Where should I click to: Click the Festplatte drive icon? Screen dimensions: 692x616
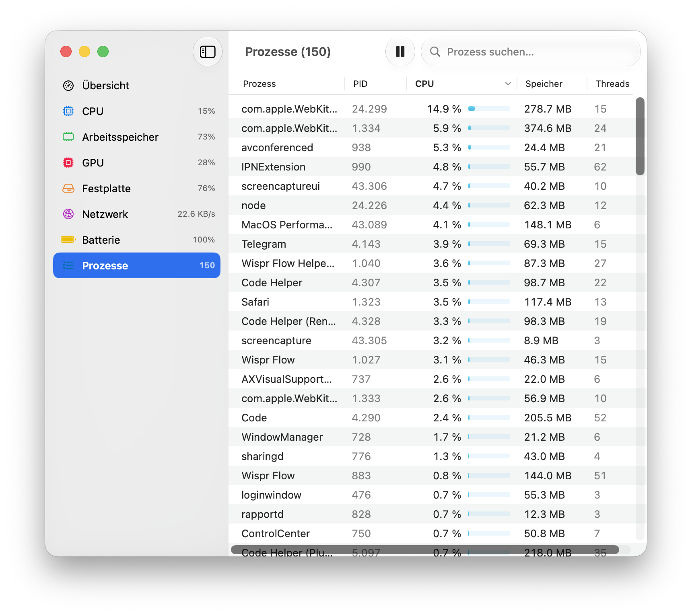click(x=68, y=189)
